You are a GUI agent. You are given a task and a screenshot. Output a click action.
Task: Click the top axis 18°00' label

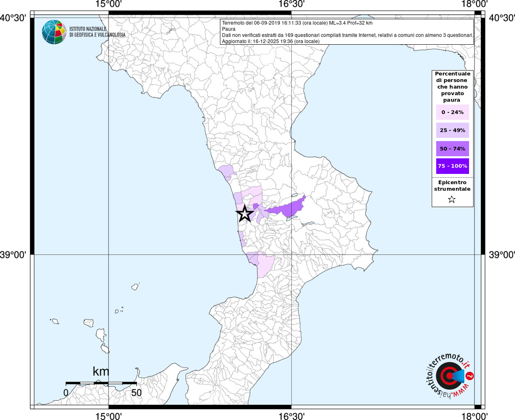pyautogui.click(x=474, y=4)
